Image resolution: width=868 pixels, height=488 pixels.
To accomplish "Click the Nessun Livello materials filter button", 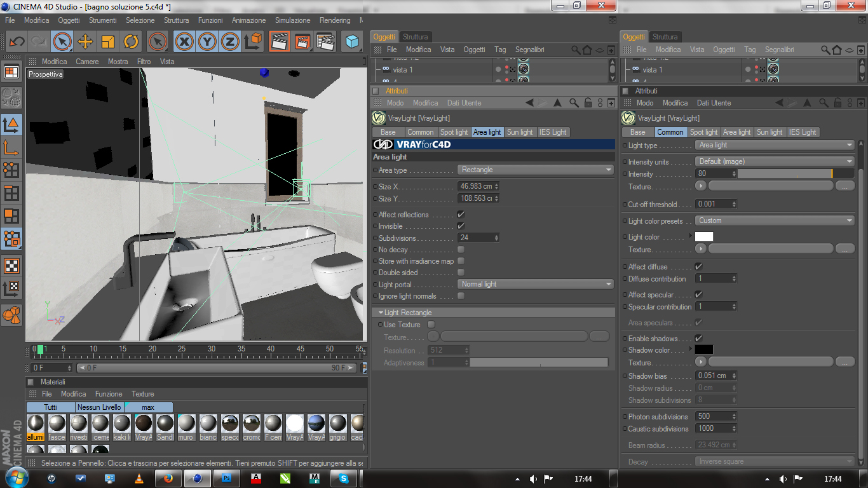I will click(99, 407).
